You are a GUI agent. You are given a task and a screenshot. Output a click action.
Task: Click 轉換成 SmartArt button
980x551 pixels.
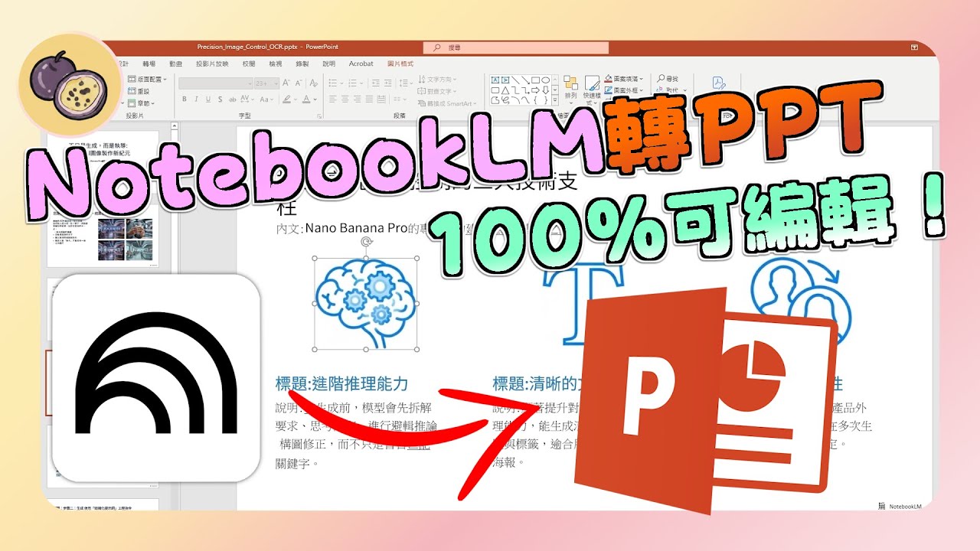pyautogui.click(x=446, y=103)
